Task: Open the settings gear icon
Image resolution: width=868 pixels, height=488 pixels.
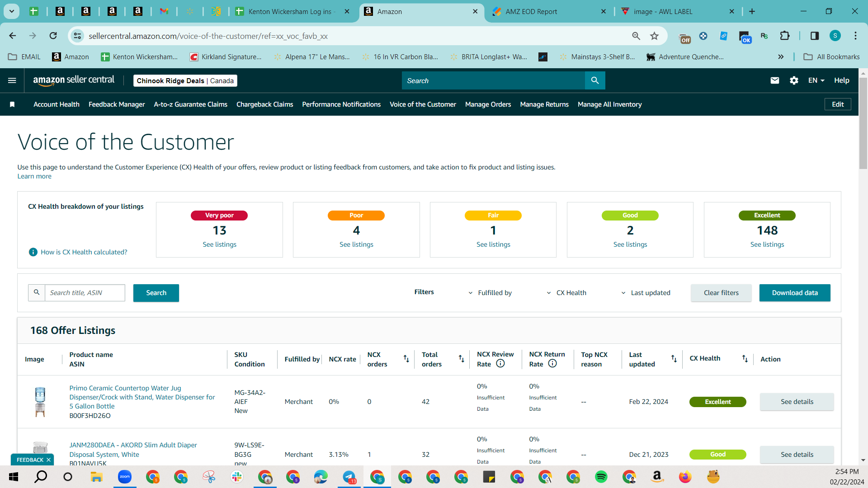Action: (794, 80)
